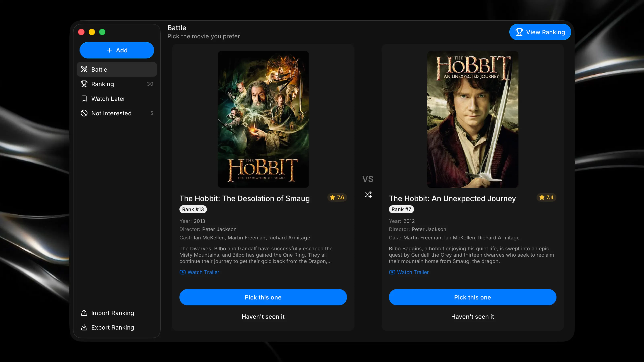Click The Desolation of Smaug poster

click(x=263, y=119)
